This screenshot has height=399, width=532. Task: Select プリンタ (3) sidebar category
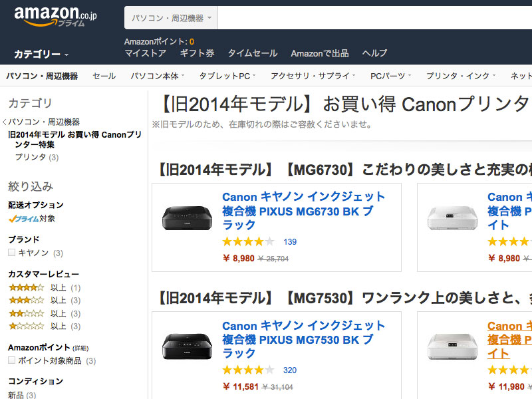click(x=37, y=157)
